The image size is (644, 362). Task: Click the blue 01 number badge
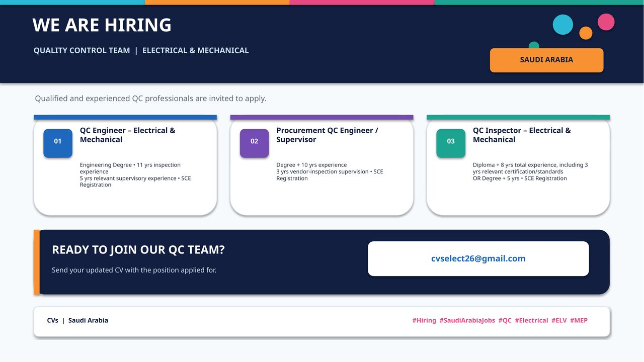coord(58,143)
